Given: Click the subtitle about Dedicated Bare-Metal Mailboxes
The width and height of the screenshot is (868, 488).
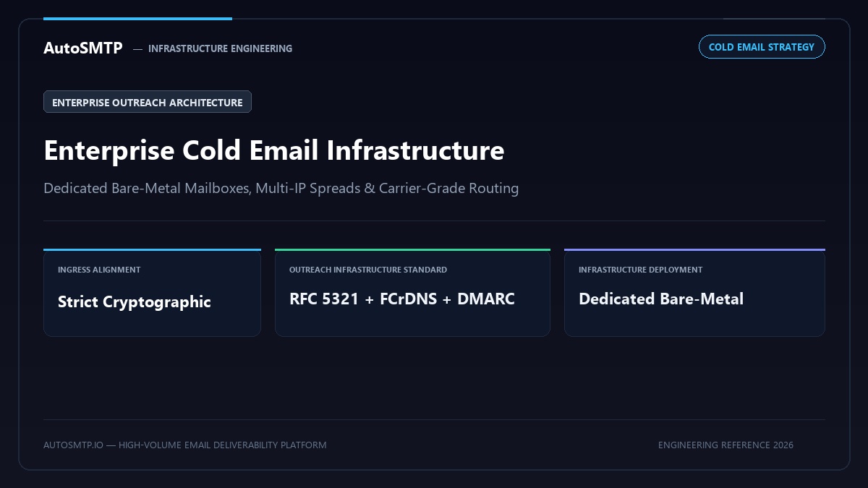Looking at the screenshot, I should point(281,189).
